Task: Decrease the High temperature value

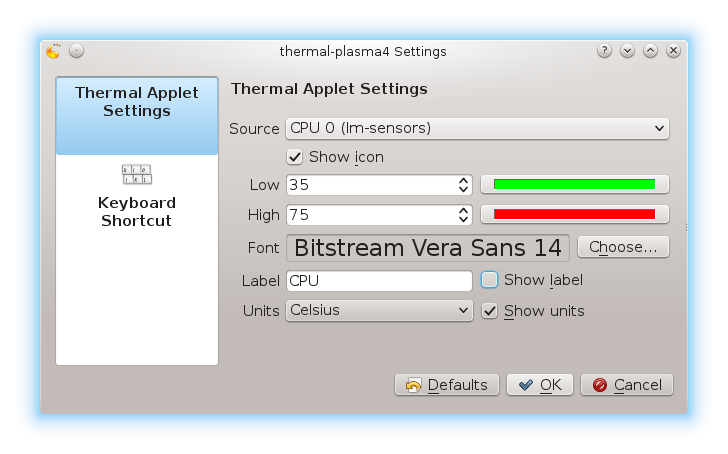Action: [x=463, y=220]
